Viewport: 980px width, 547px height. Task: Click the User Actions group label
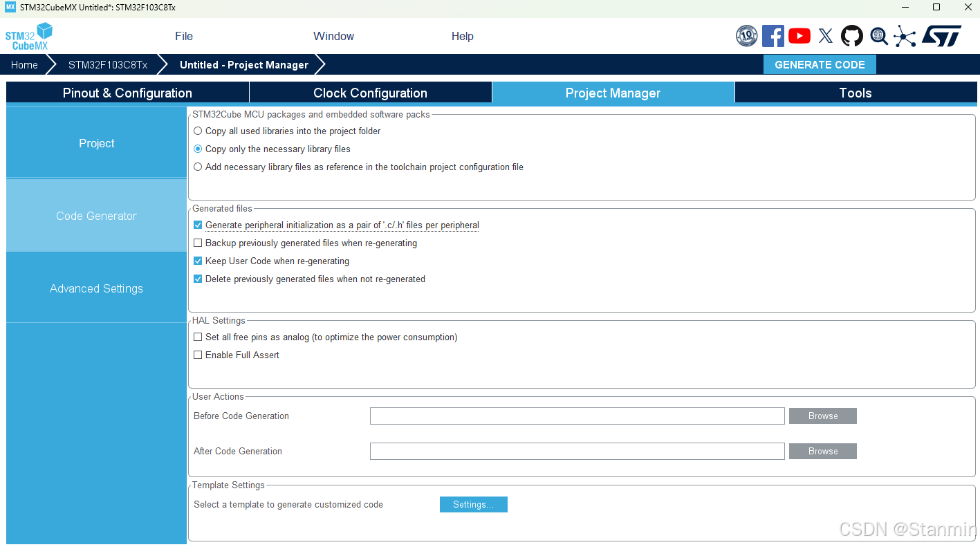tap(218, 396)
